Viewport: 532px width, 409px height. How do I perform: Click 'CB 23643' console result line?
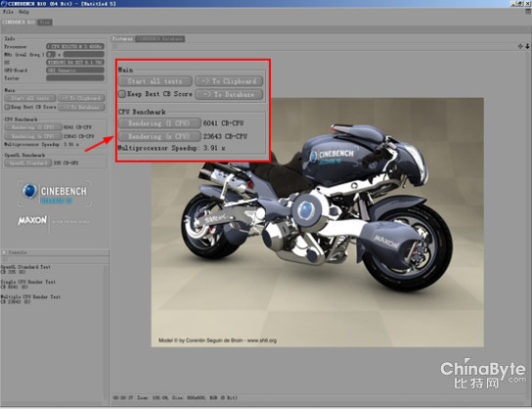(x=16, y=301)
